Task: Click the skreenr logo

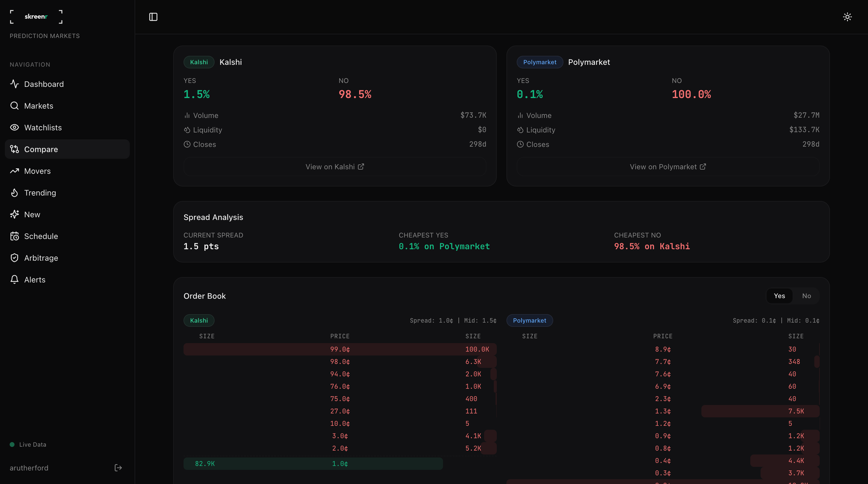Action: 36,17
